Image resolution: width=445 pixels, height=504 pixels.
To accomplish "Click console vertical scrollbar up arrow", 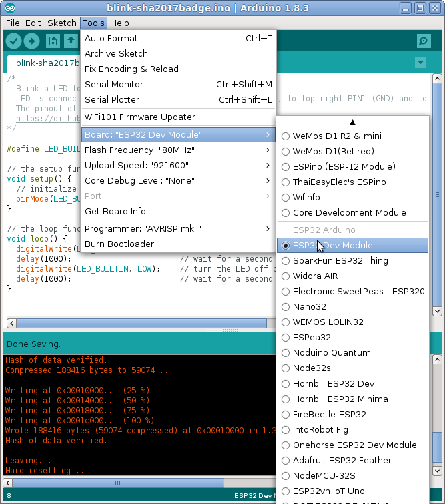I will [437, 360].
